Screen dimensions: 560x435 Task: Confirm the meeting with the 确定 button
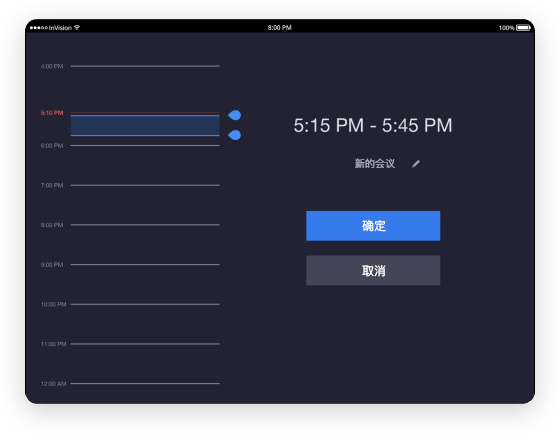coord(373,226)
